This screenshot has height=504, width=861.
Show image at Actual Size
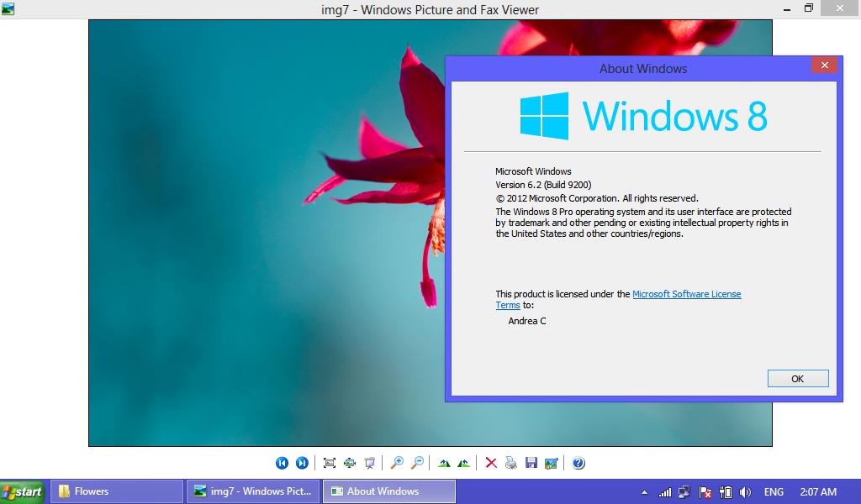point(350,463)
